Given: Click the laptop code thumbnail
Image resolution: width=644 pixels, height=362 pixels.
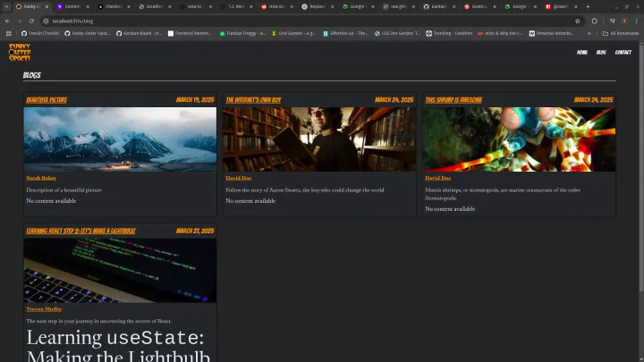Looking at the screenshot, I should click(x=120, y=271).
